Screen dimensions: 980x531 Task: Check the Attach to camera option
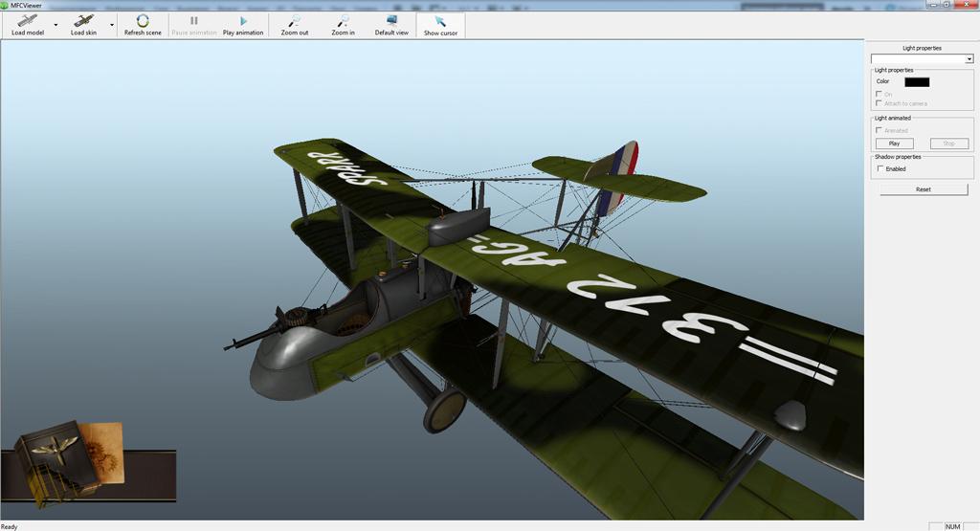click(x=880, y=103)
